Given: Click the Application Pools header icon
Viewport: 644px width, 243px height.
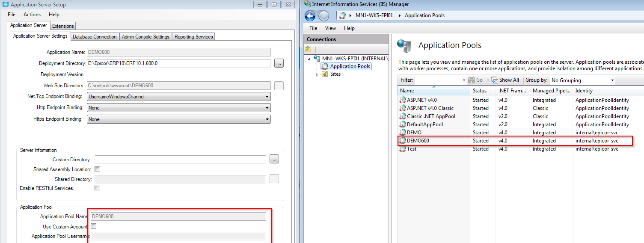Looking at the screenshot, I should 404,45.
